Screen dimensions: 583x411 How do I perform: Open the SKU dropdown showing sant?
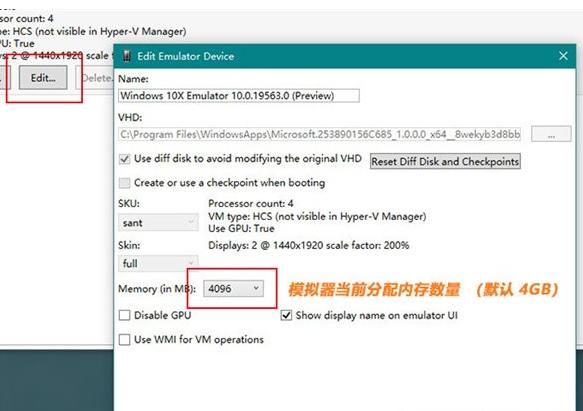158,223
